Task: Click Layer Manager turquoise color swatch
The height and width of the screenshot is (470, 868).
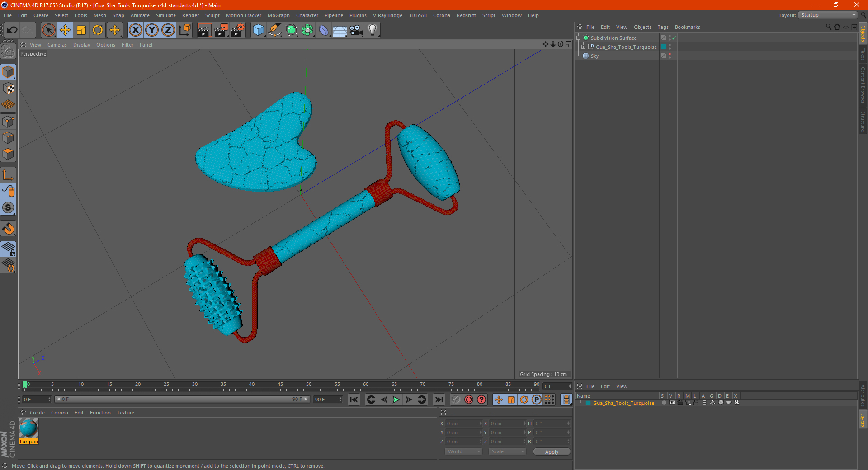Action: pyautogui.click(x=589, y=403)
